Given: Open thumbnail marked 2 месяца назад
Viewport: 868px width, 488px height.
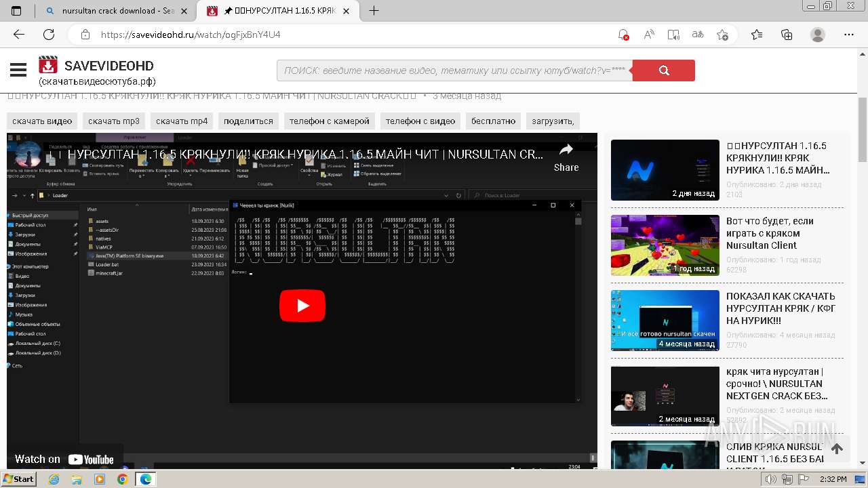Looking at the screenshot, I should tap(665, 396).
